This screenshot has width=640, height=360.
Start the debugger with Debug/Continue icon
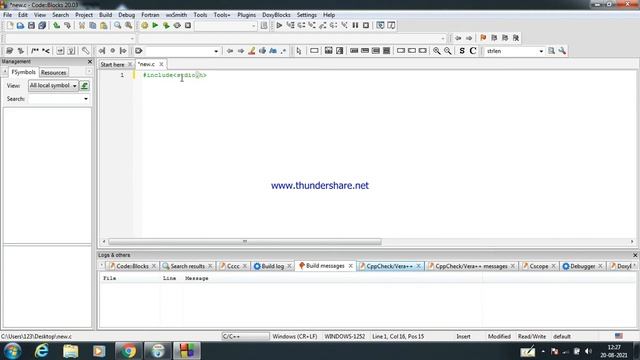[279, 26]
